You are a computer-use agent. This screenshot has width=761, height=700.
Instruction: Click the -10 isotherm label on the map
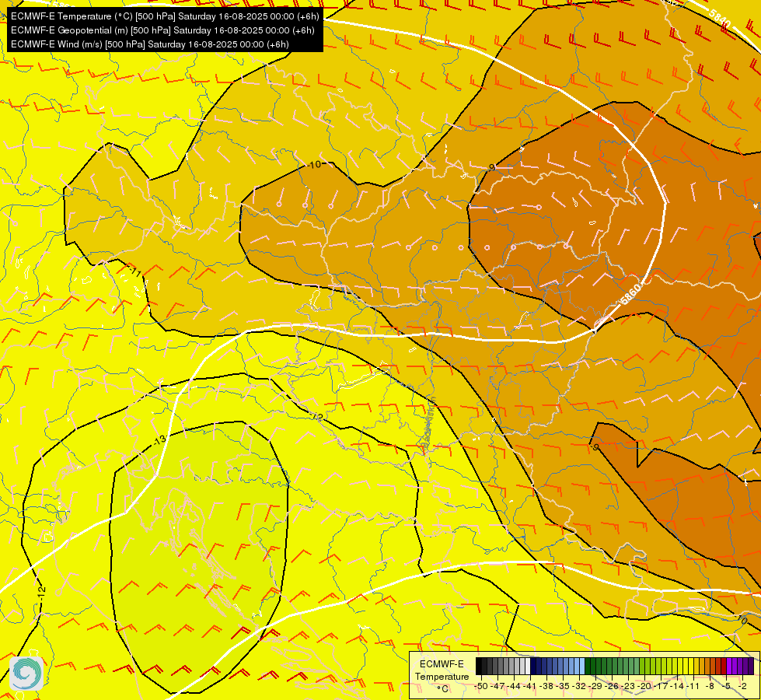(x=315, y=165)
